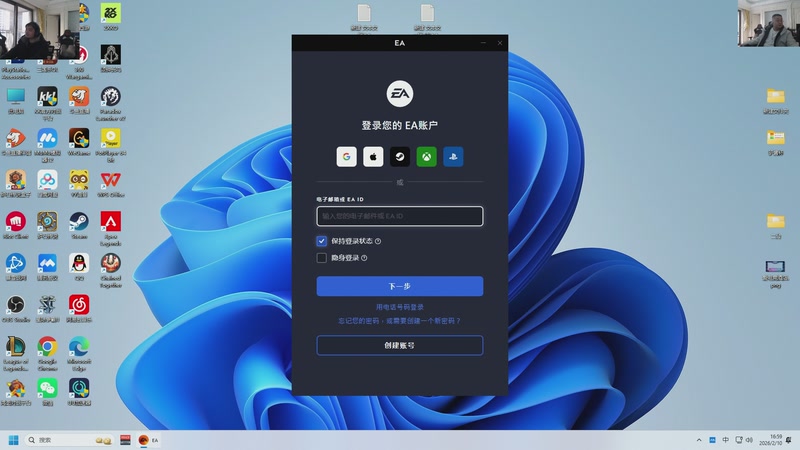Screen dimensions: 800x450
Task: Select the Apex Legends desktop shortcut
Action: (x=111, y=229)
